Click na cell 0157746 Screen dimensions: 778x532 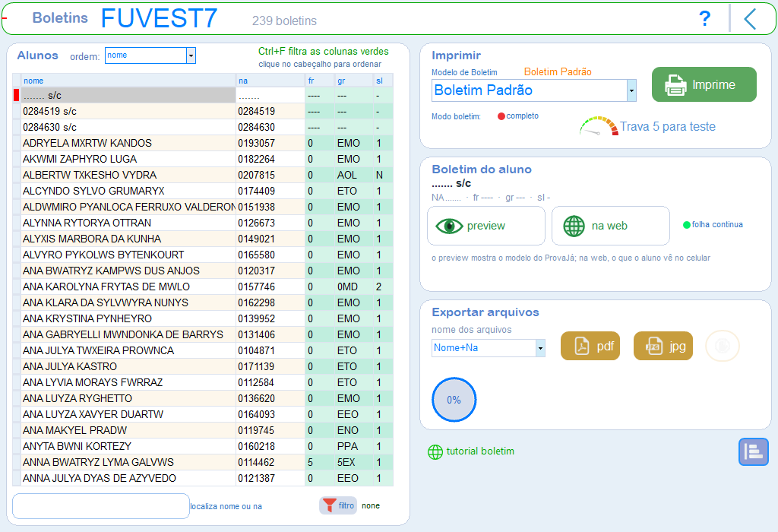270,287
